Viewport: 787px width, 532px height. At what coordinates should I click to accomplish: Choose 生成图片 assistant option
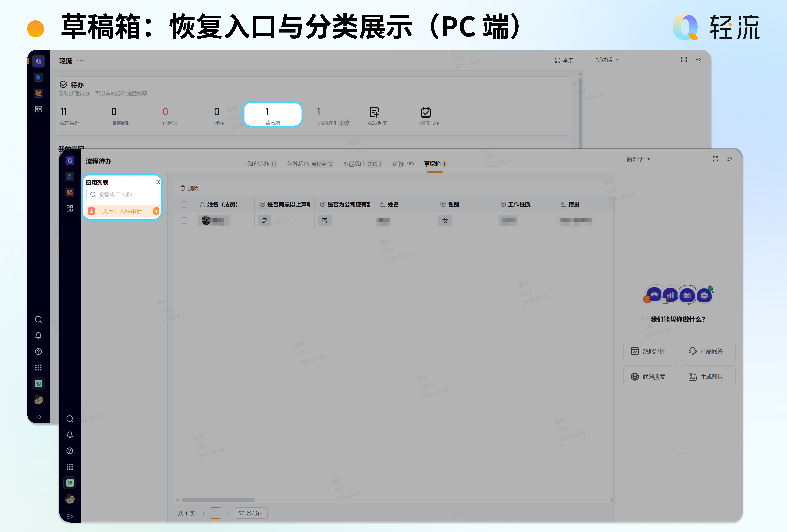pos(708,377)
